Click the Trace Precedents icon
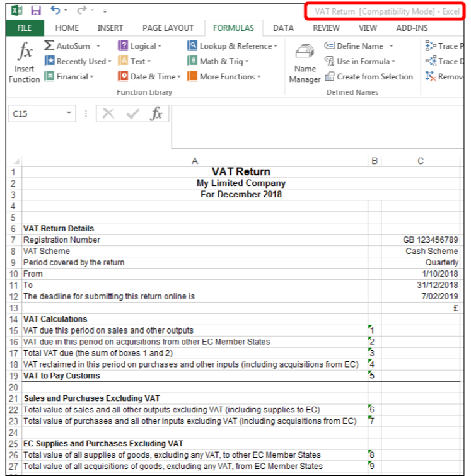This screenshot has width=471, height=476. coord(430,46)
